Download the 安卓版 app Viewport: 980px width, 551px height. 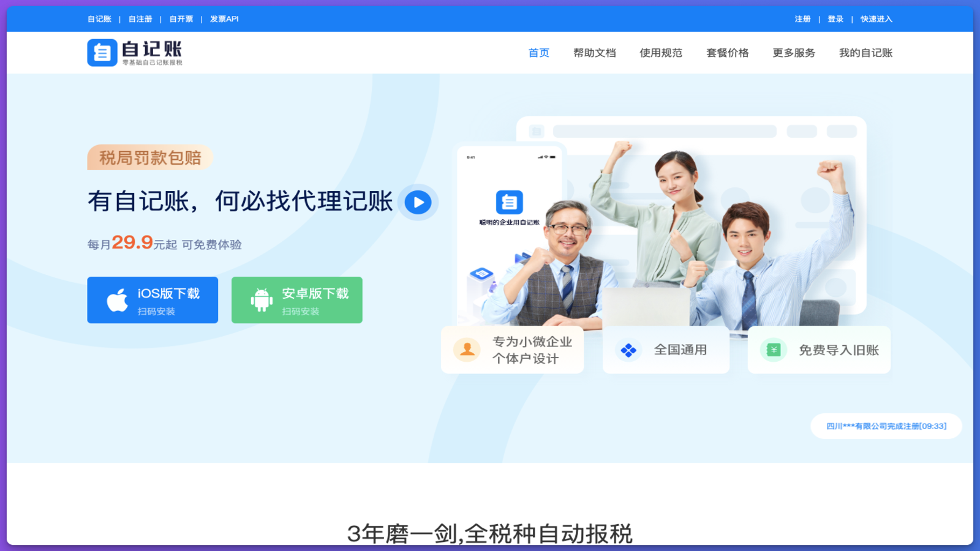[297, 300]
